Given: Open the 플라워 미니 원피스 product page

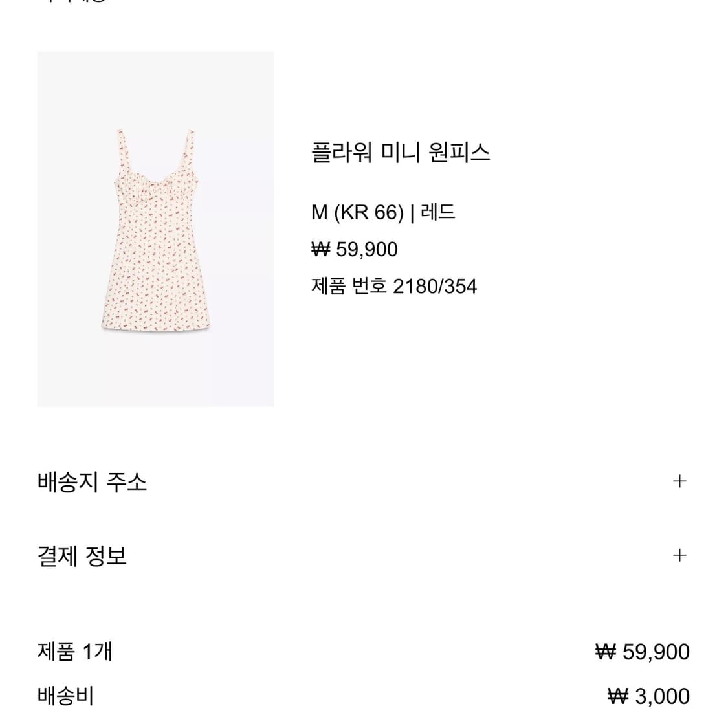Looking at the screenshot, I should coord(401,151).
